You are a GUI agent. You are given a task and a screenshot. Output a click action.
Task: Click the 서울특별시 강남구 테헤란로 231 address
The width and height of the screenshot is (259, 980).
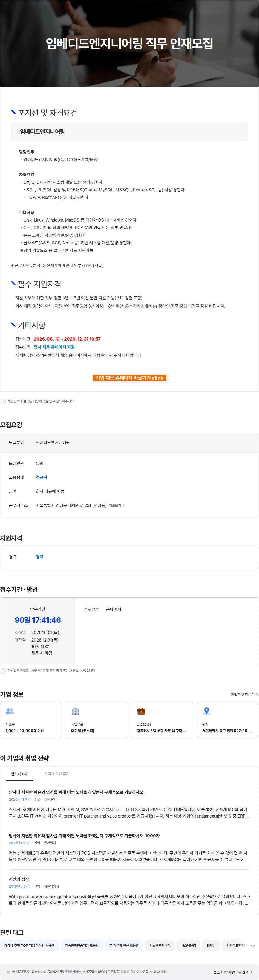[x=71, y=505]
